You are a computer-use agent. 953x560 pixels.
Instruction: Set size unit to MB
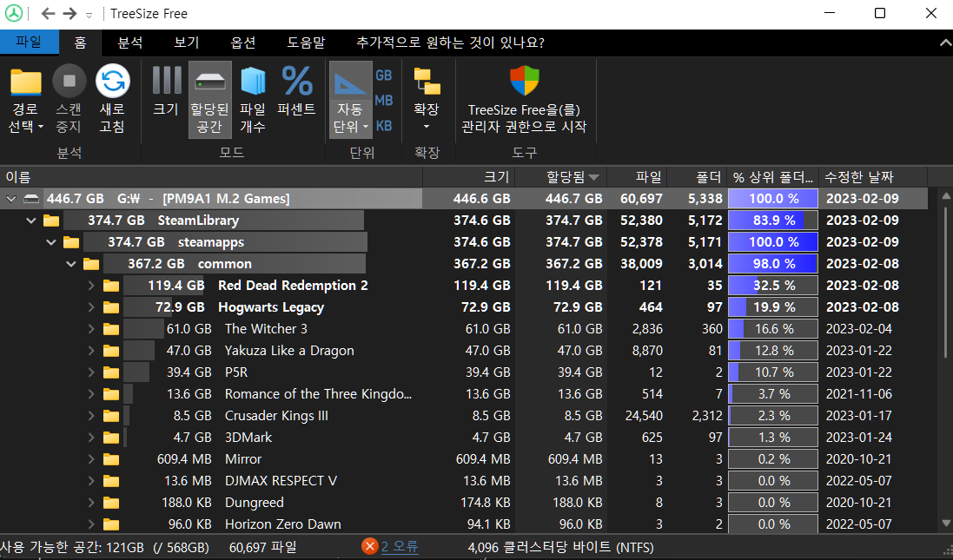click(x=383, y=100)
